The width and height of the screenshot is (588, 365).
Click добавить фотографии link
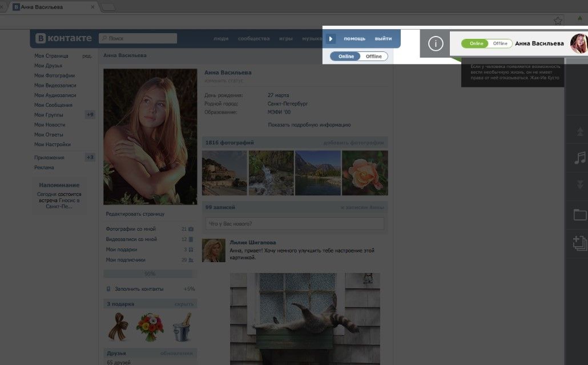pyautogui.click(x=353, y=143)
